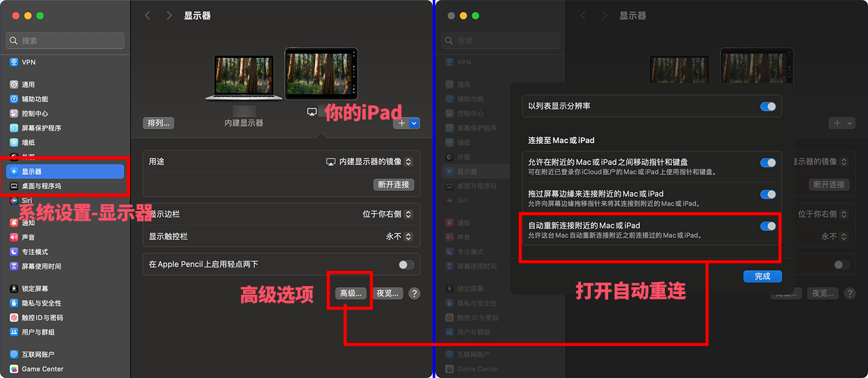The image size is (868, 378).
Task: Toggle 拖过屏幕边缘来连接附近的 Mac 或 iPad
Action: (768, 194)
